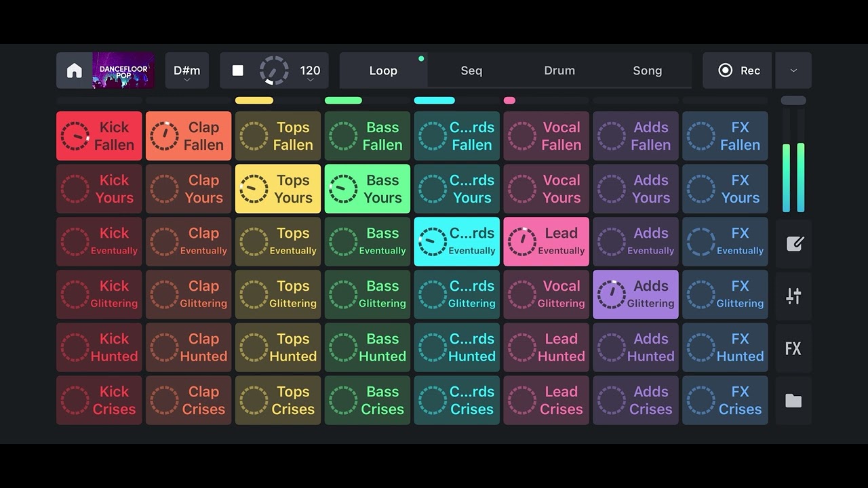The image size is (868, 488).
Task: Tap the Vocal Glittering pad
Action: (547, 295)
